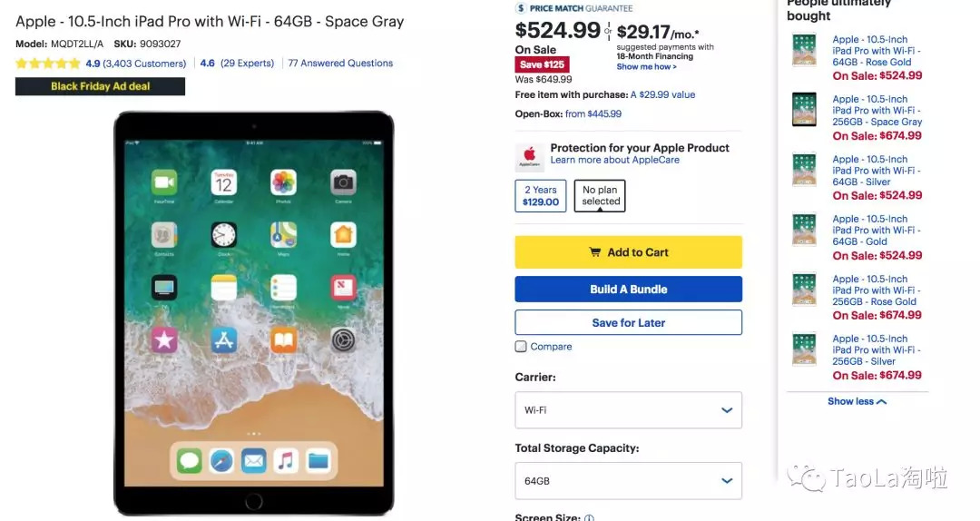Screen dimensions: 980x521
Task: Click the main iPad Pro product image
Action: click(254, 313)
